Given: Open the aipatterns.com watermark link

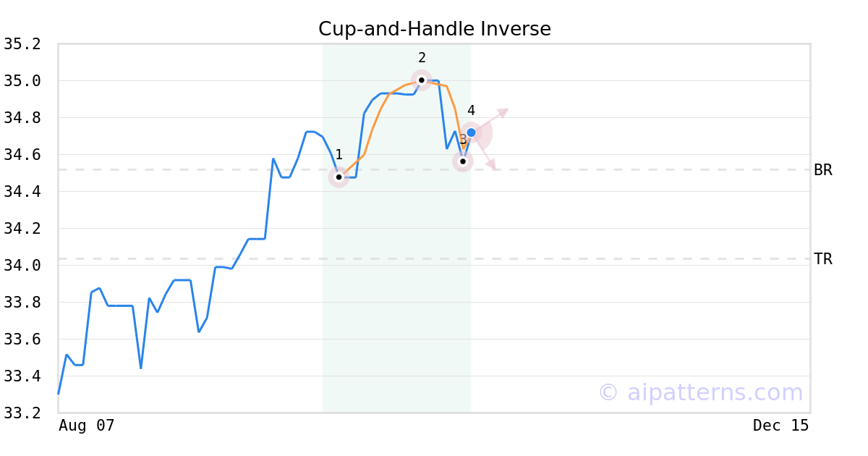Looking at the screenshot, I should point(700,392).
